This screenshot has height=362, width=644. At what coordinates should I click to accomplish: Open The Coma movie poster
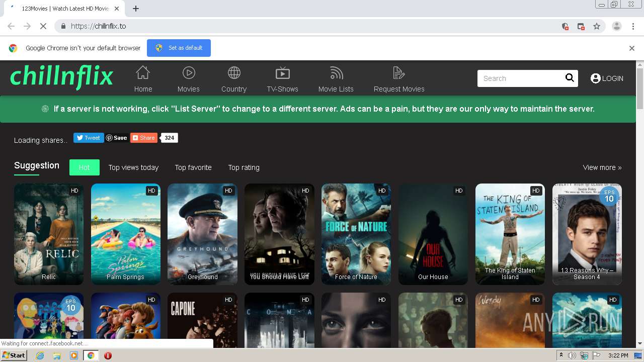[x=280, y=320]
